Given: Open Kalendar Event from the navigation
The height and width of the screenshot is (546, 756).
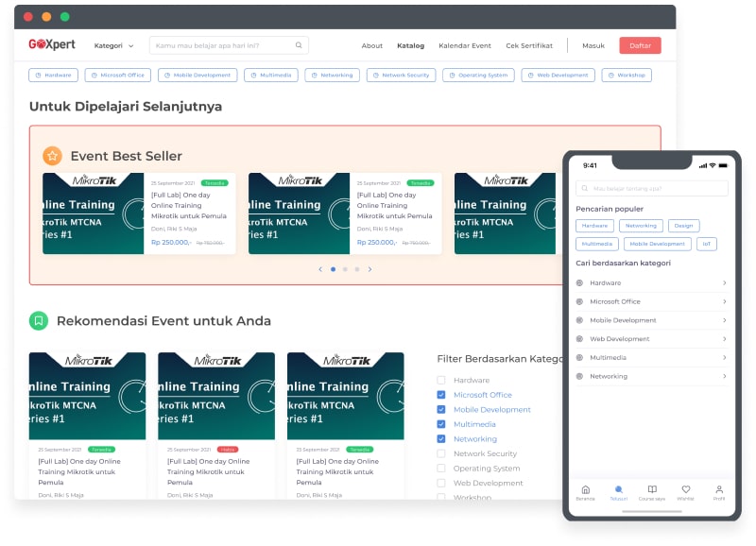Looking at the screenshot, I should [x=464, y=45].
